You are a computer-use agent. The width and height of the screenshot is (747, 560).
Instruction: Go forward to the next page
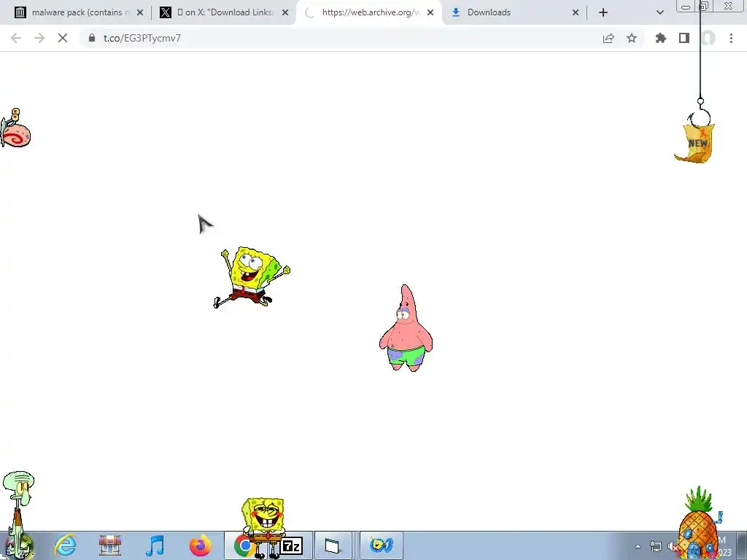pos(39,38)
